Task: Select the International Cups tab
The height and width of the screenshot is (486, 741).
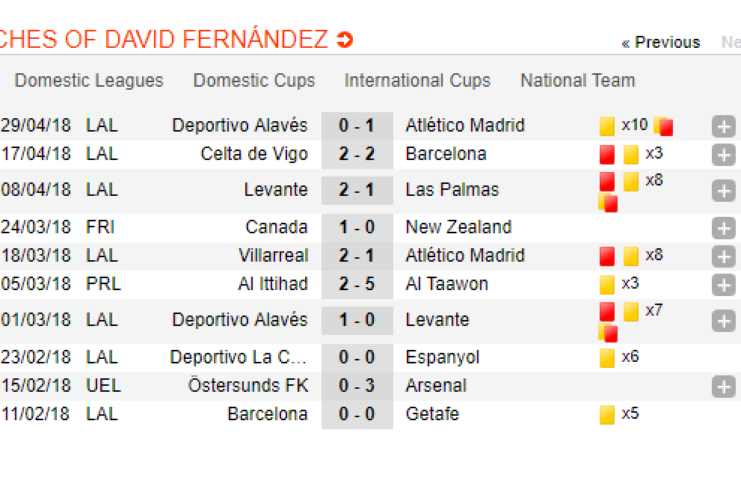Action: click(x=417, y=81)
